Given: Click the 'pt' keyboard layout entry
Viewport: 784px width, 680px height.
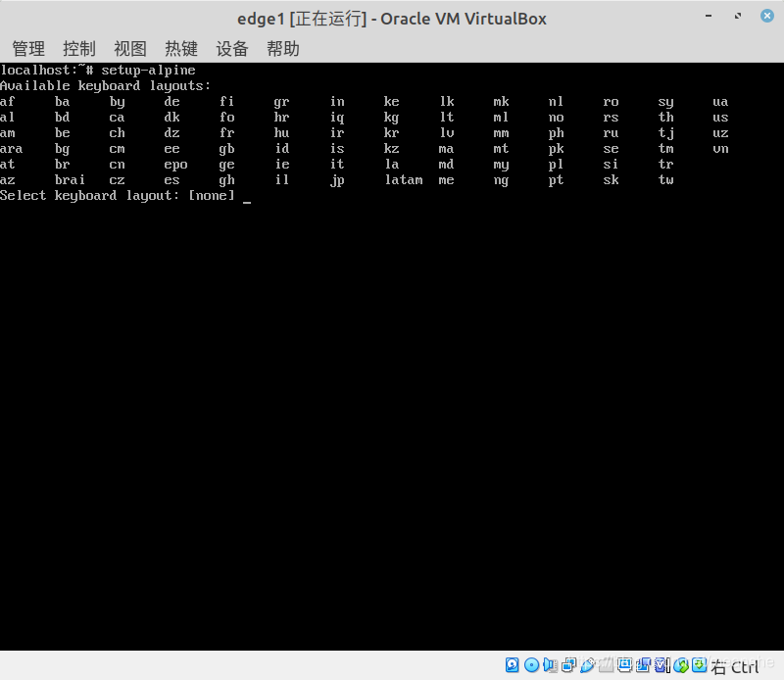Looking at the screenshot, I should (556, 181).
